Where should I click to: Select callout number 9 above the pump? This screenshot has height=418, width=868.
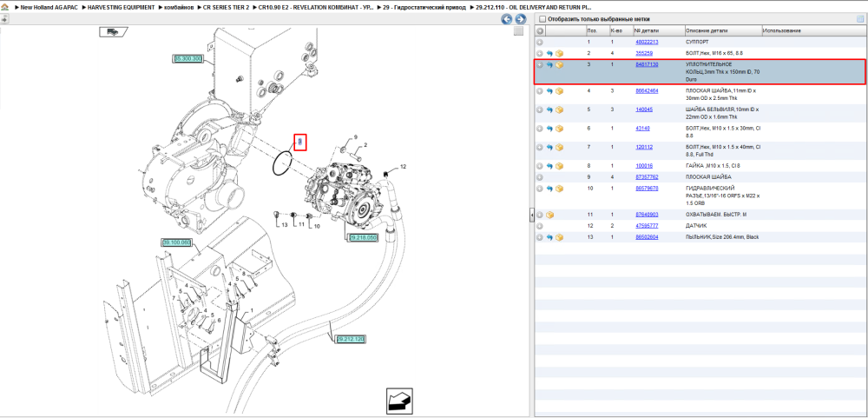click(x=356, y=137)
